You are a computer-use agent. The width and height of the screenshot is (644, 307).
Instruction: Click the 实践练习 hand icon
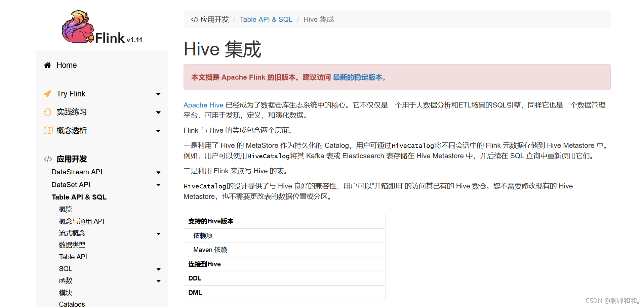point(48,112)
